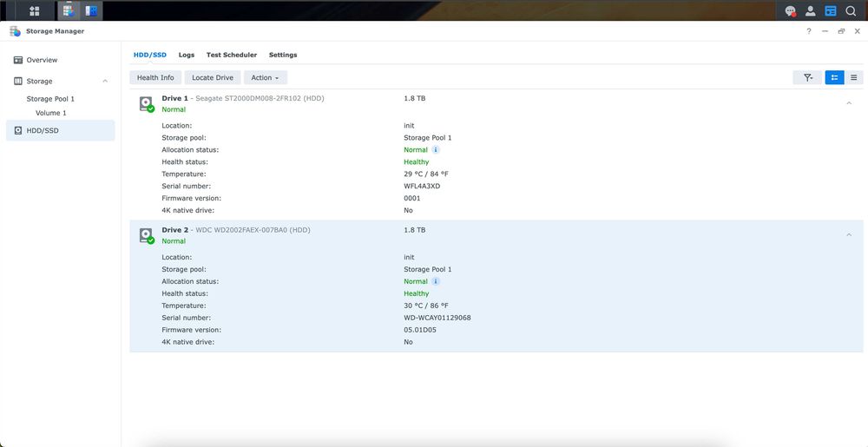Click Drive 1 temperature 29 °C / 84 °F

tap(425, 174)
